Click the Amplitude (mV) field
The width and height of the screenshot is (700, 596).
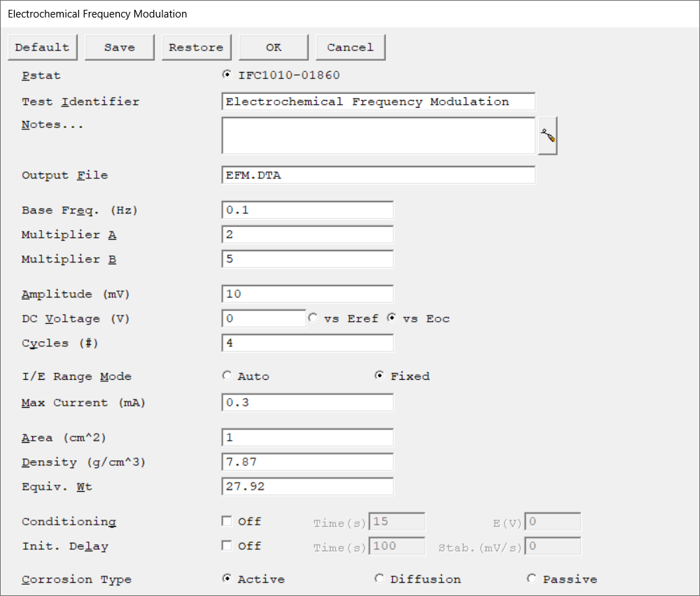point(307,294)
